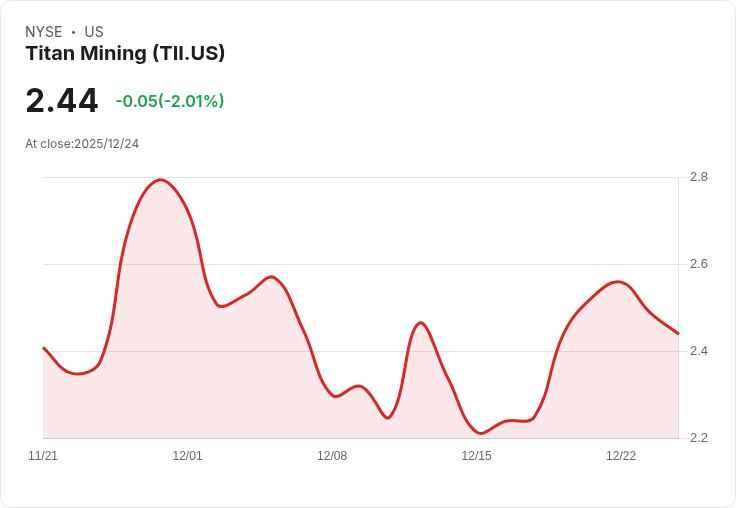Click the 2.4 price axis label
Screen dimensions: 736x508
tap(698, 351)
